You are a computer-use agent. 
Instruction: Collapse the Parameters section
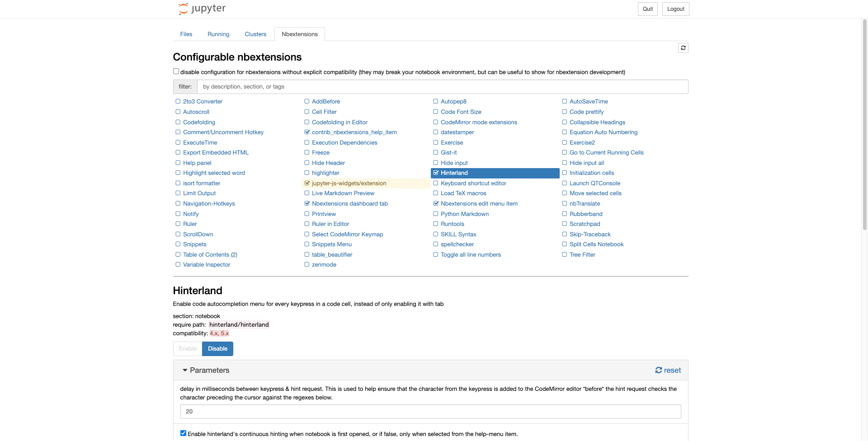point(185,370)
